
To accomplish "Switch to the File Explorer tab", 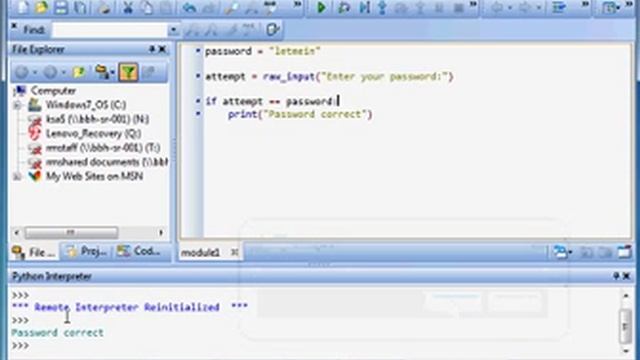I will (34, 252).
